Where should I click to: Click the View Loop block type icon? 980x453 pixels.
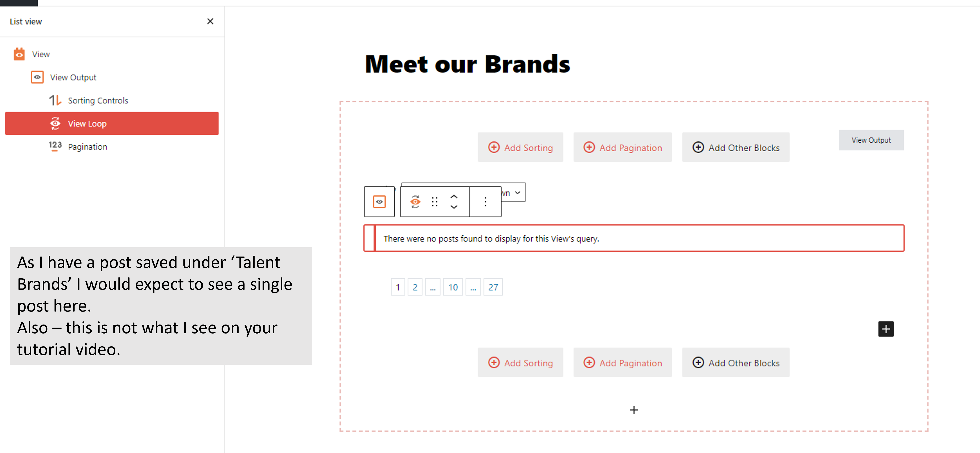415,202
